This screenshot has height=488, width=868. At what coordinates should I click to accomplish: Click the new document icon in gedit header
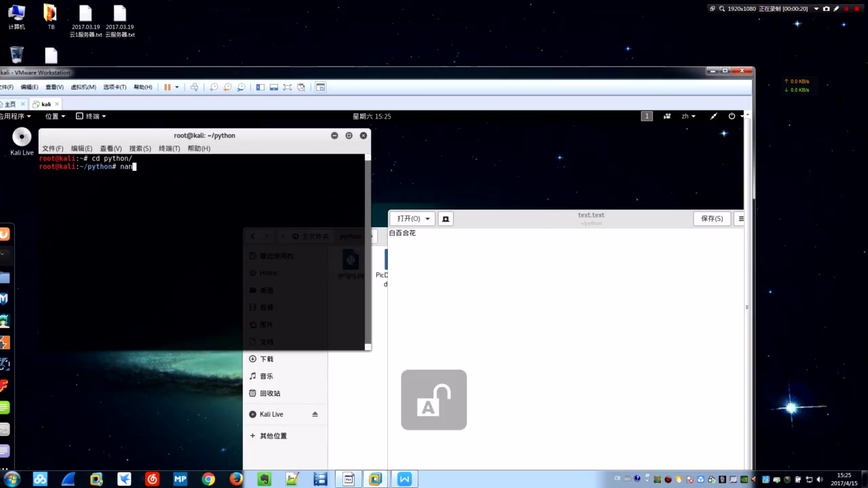click(446, 218)
